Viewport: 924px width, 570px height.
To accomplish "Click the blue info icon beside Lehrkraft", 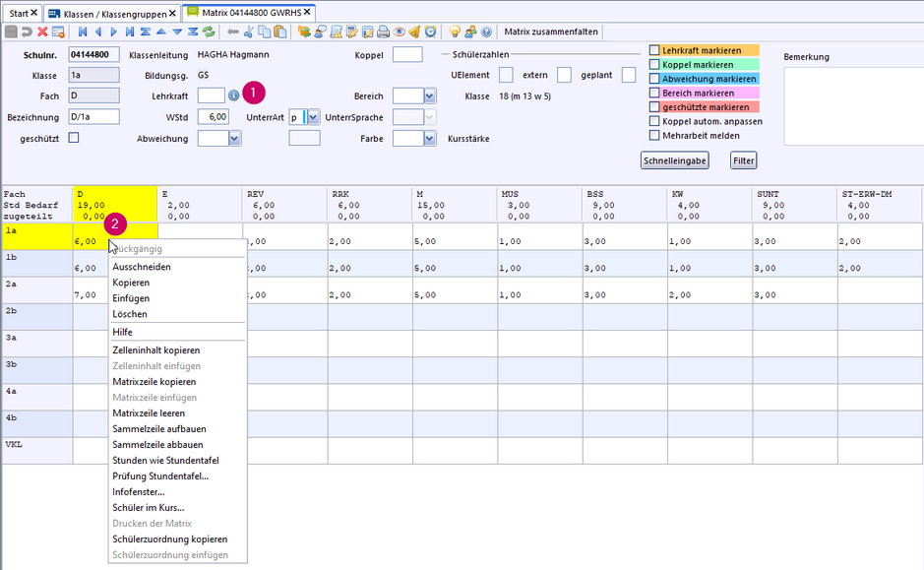I will [x=233, y=95].
